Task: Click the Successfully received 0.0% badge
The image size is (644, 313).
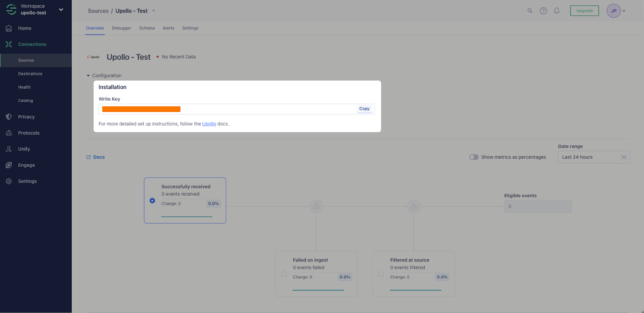Action: [213, 204]
